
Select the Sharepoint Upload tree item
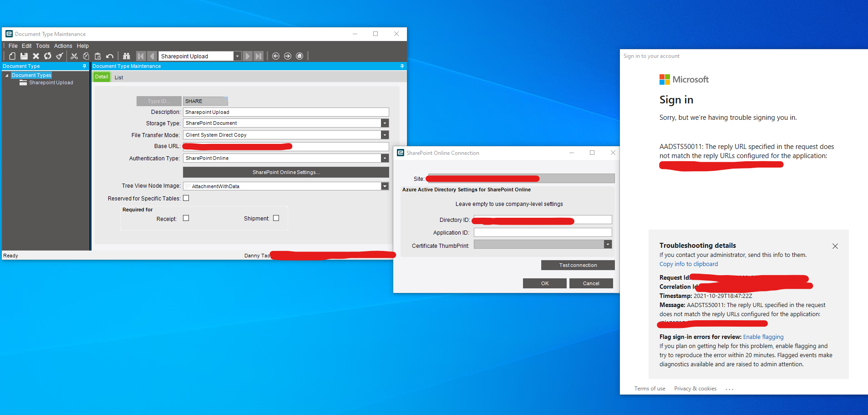(x=51, y=83)
